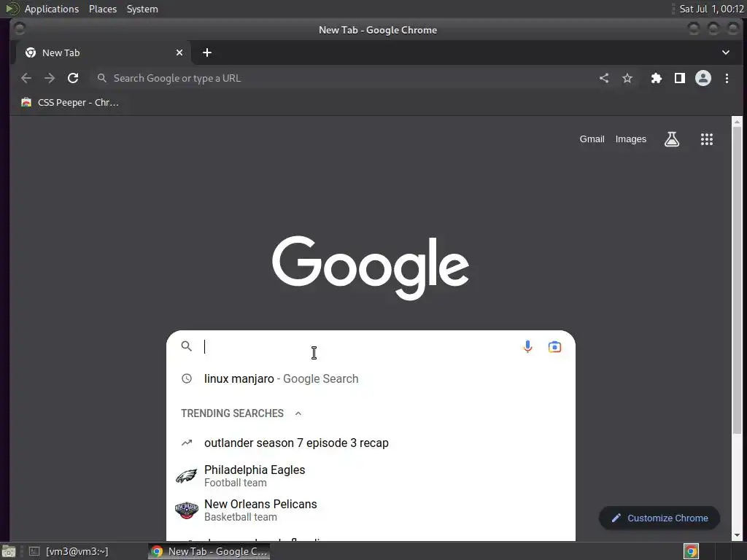Choose the Philadelphia Eagles suggestion
The height and width of the screenshot is (560, 747).
[x=371, y=475]
